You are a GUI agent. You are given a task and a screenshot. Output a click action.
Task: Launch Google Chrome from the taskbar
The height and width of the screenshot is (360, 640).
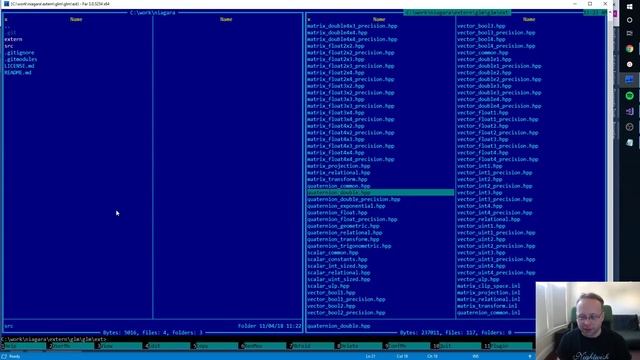(629, 49)
